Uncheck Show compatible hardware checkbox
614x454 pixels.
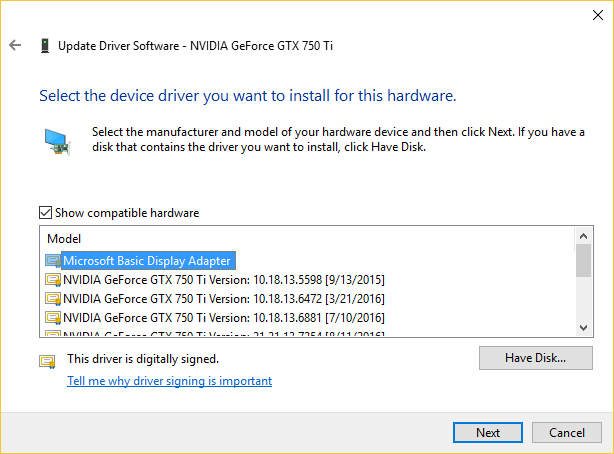[x=45, y=213]
